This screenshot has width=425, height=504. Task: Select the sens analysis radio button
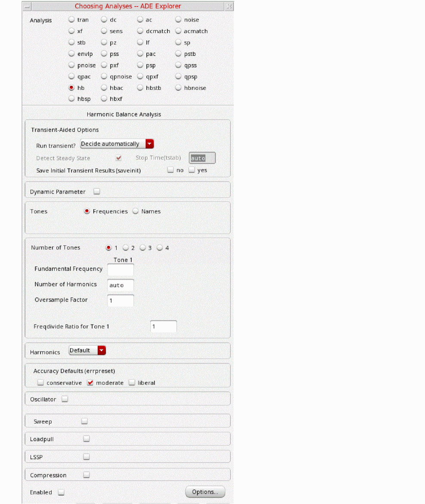click(x=104, y=31)
